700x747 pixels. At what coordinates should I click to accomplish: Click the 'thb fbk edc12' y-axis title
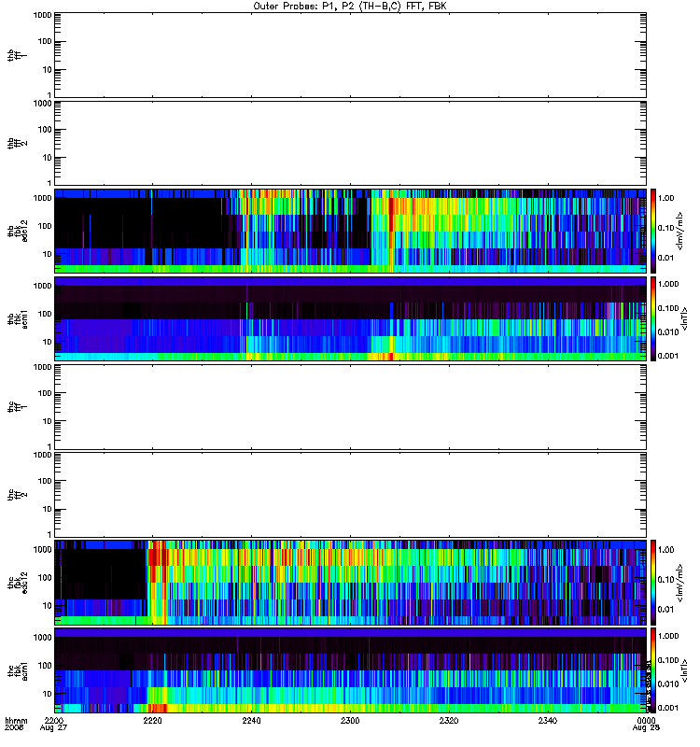tap(18, 231)
